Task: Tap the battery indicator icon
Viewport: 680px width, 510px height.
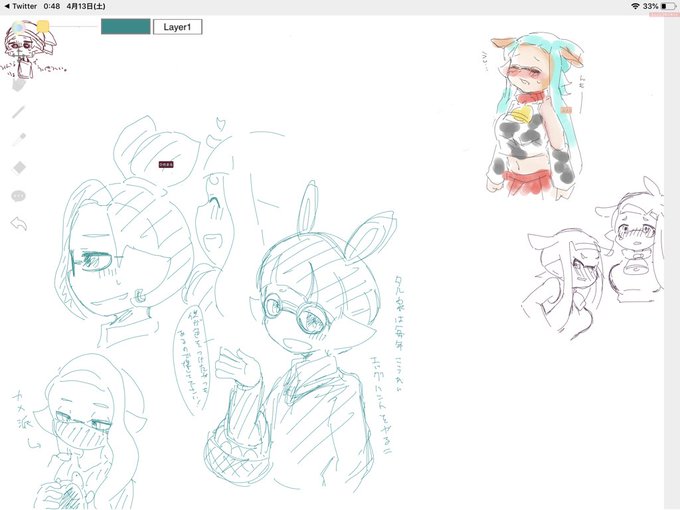Action: click(x=669, y=6)
